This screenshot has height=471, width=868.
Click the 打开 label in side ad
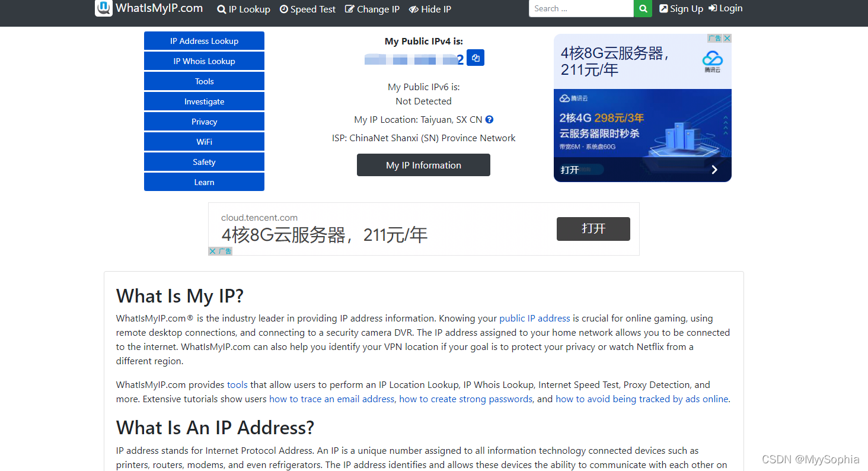click(x=570, y=170)
